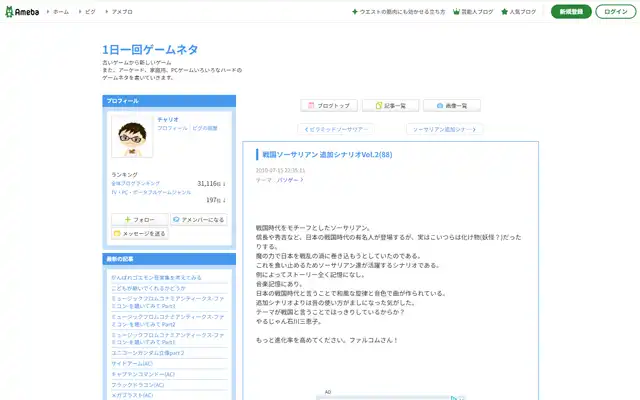Go to next article ソーサリアン追加シナ
This screenshot has height=400, width=640.
[444, 129]
